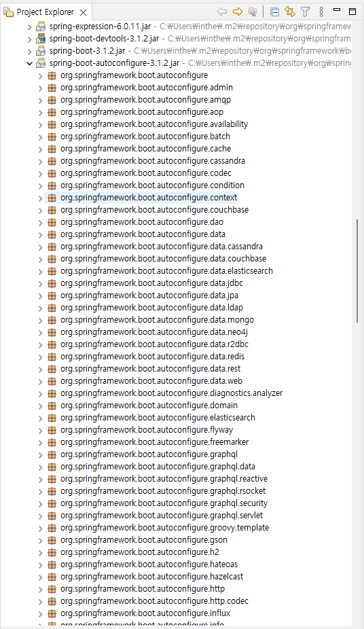Image resolution: width=364 pixels, height=629 pixels.
Task: Select org.springframework.boot.autoconfigure.data.ldap package
Action: click(x=151, y=308)
